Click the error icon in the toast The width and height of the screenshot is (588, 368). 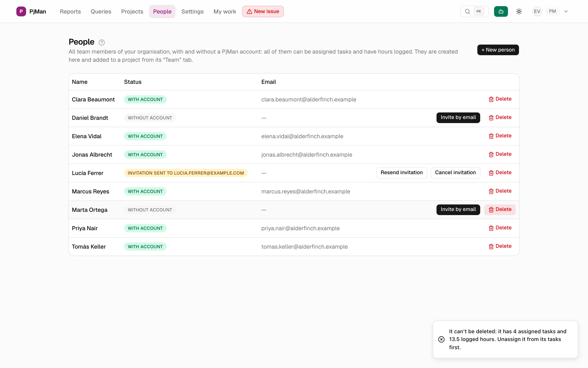441,339
